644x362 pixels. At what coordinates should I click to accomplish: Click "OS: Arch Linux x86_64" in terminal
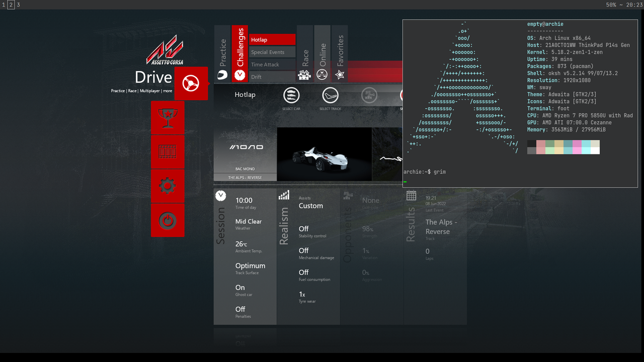[559, 38]
